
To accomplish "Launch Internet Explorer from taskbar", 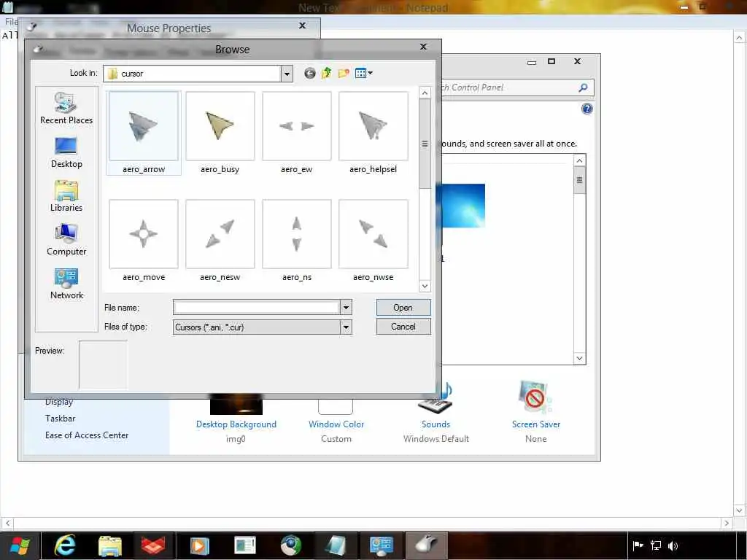I will click(x=65, y=545).
